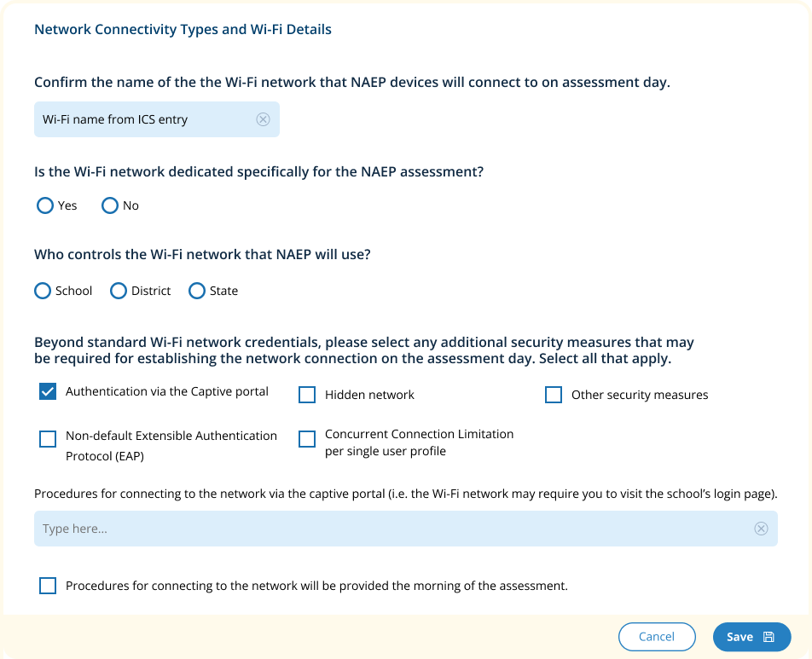Check Other security measures option
This screenshot has width=812, height=659.
tap(554, 395)
